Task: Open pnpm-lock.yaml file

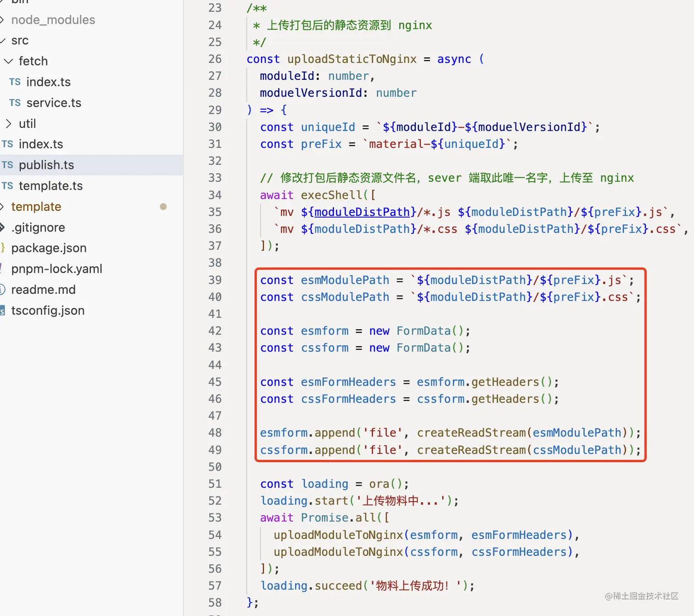Action: 56,269
